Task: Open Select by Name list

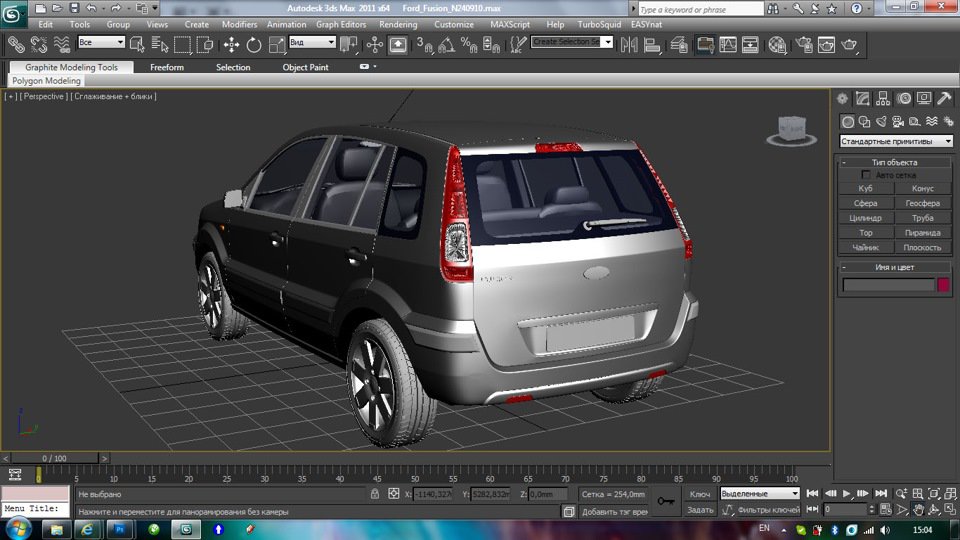Action: click(160, 44)
